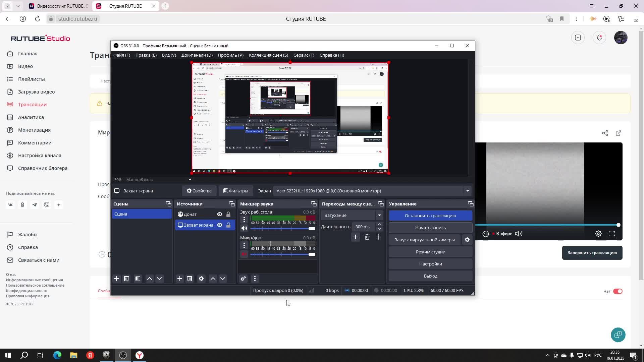Open source properties gear icon

point(201,279)
